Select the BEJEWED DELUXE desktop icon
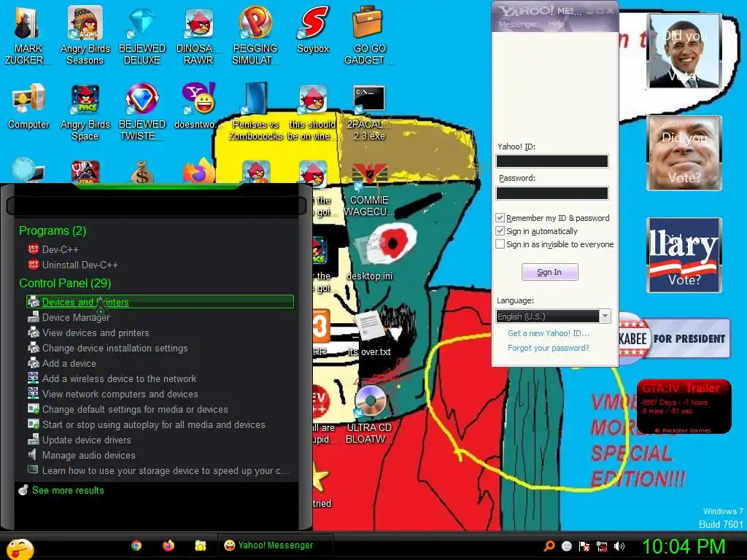Image resolution: width=747 pixels, height=560 pixels. [x=142, y=36]
